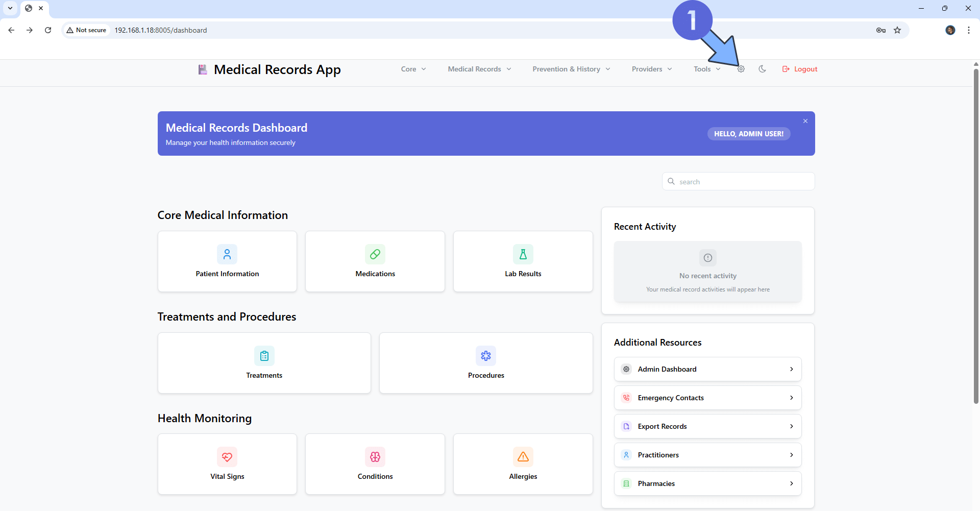Open the Emergency Contacts resource link

point(708,398)
